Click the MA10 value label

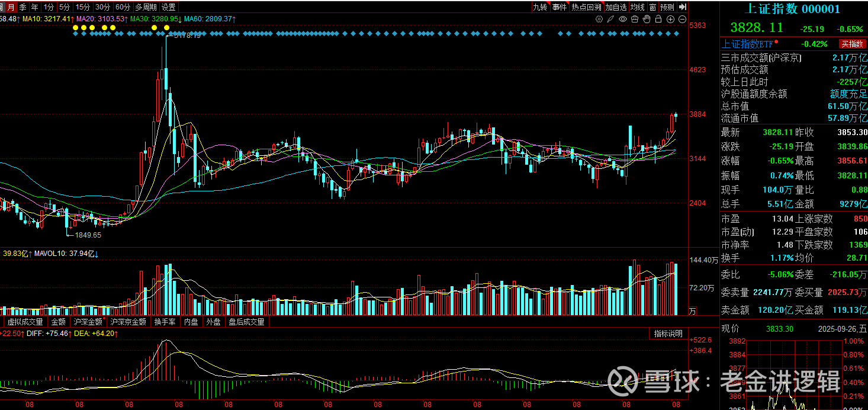point(47,19)
